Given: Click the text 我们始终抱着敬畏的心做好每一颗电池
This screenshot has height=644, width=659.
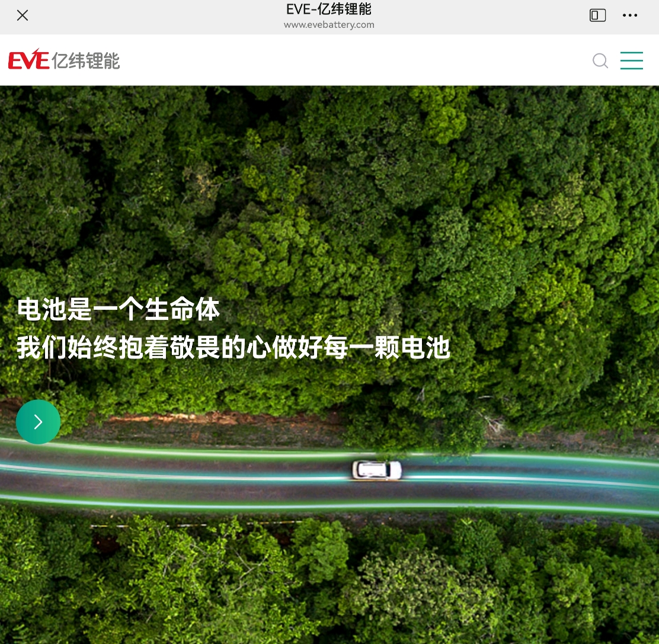Looking at the screenshot, I should (x=233, y=347).
